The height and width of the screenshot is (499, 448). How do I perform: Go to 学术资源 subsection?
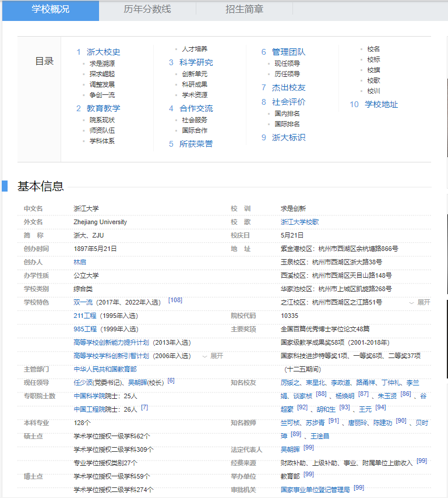195,95
